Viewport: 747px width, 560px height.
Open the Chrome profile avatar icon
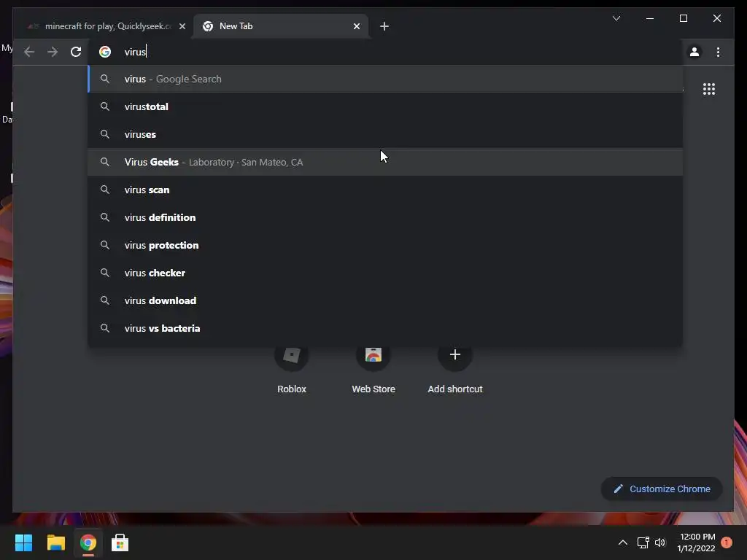(694, 52)
